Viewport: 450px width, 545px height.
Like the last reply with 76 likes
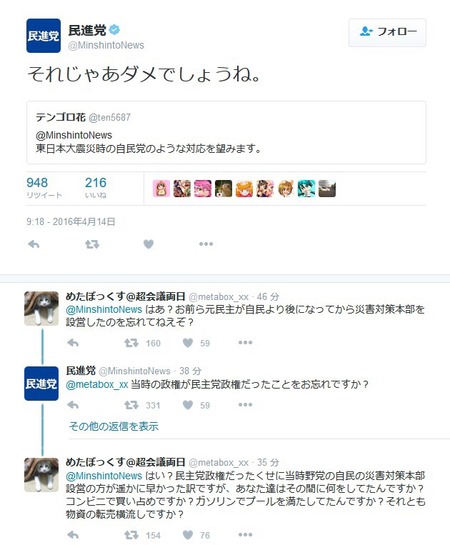coord(188,535)
